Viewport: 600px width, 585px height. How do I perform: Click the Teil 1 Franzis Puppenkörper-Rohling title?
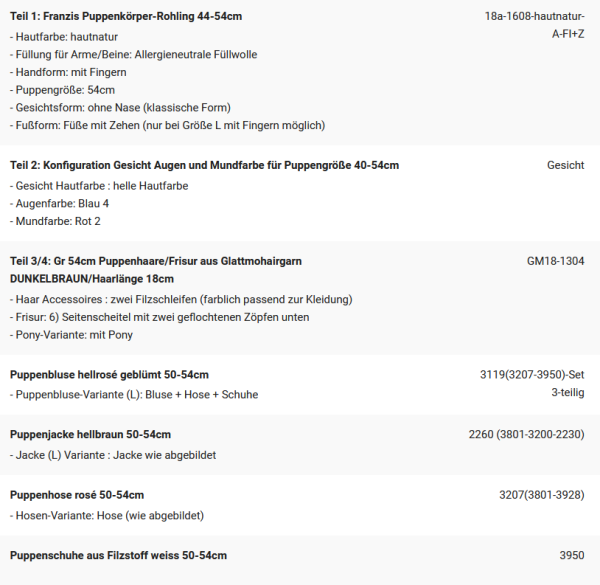[x=126, y=16]
